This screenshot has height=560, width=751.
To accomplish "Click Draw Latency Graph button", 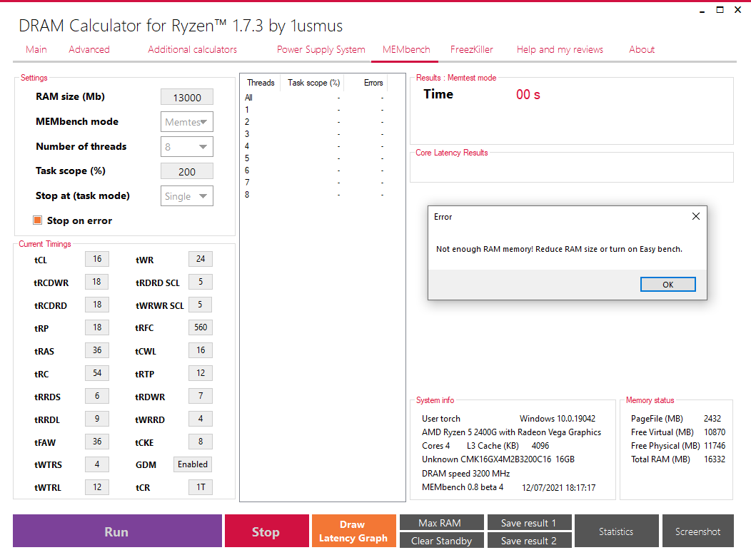I will pyautogui.click(x=353, y=531).
